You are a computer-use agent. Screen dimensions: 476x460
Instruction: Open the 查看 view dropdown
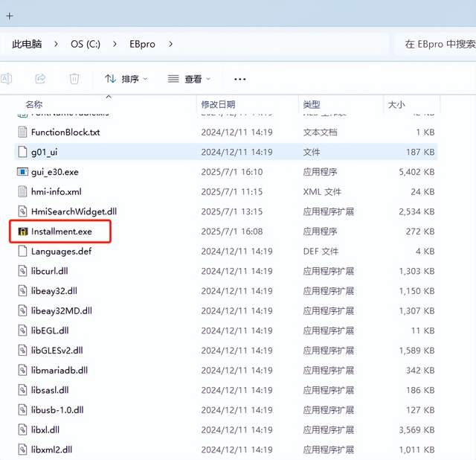point(189,79)
